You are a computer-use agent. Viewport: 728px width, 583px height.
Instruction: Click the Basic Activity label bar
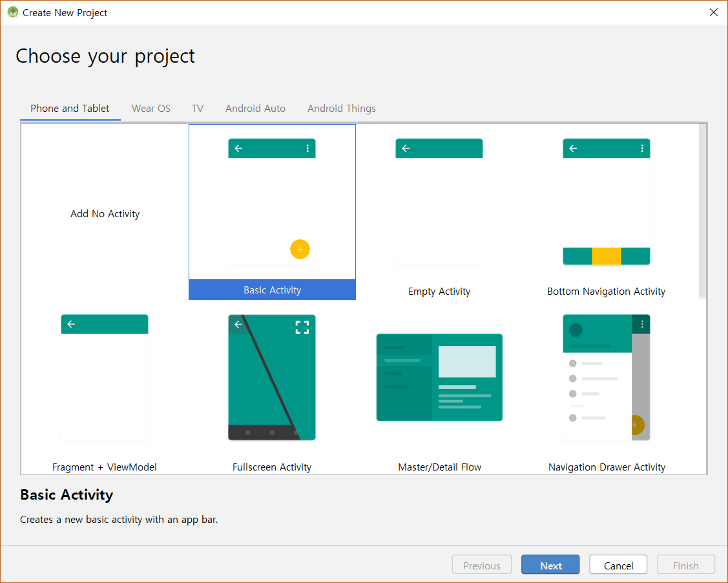pyautogui.click(x=272, y=290)
